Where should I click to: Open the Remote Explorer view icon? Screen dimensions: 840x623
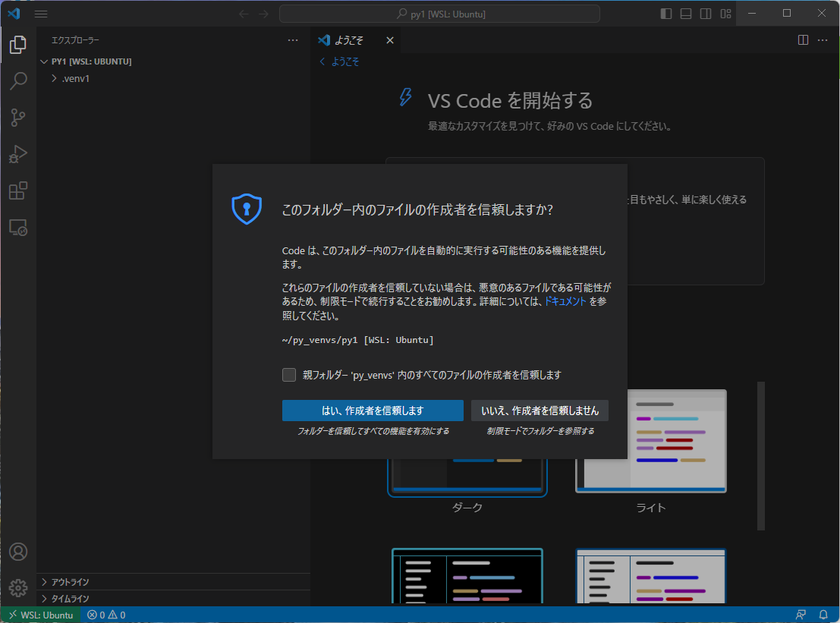18,228
